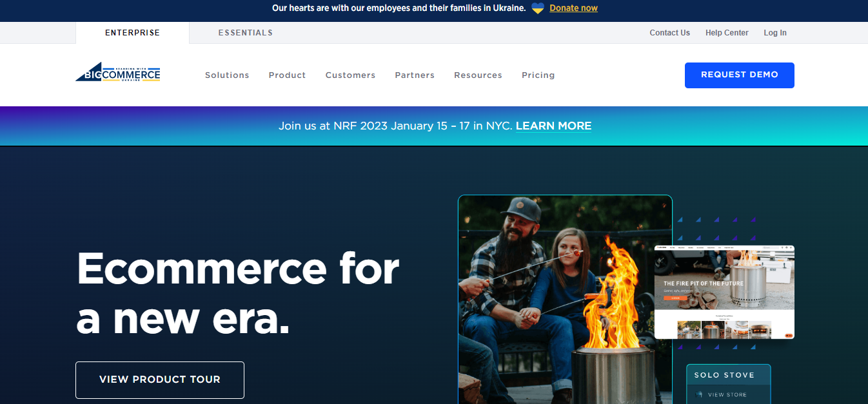Visit the Help Center
The width and height of the screenshot is (868, 404).
pyautogui.click(x=727, y=33)
